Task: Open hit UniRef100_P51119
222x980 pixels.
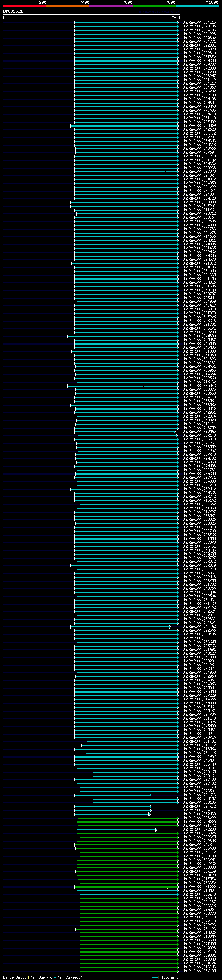Action: 199,80
